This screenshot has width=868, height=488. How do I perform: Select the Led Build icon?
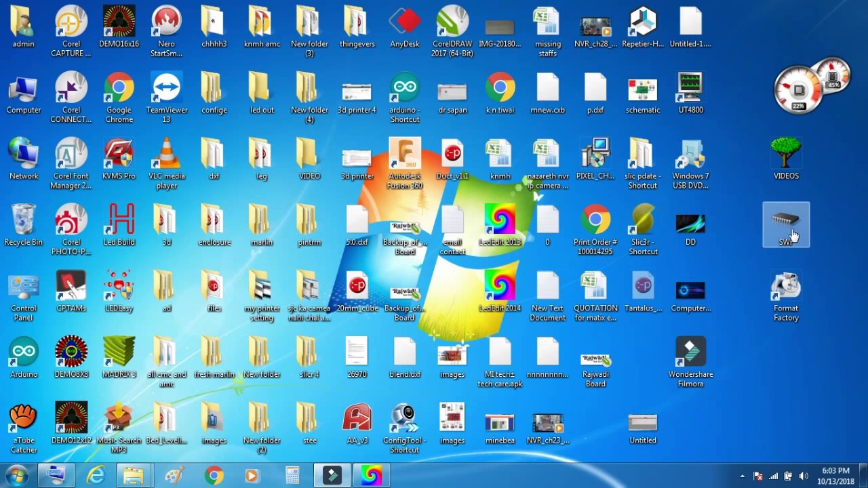(x=119, y=226)
